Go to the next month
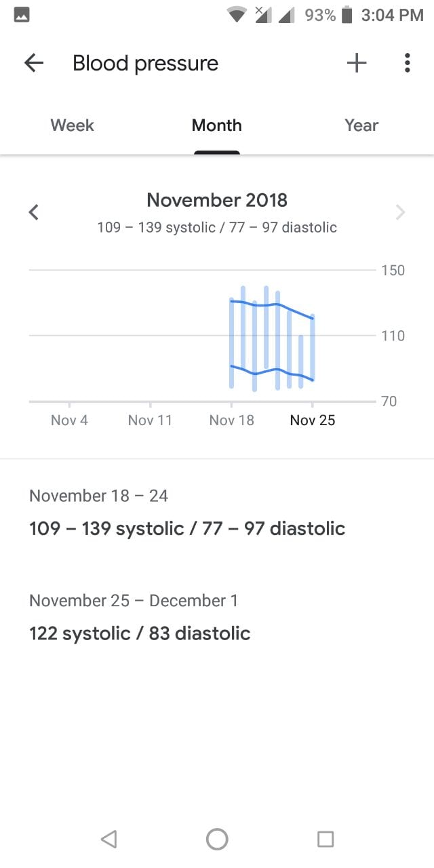Image resolution: width=434 pixels, height=868 pixels. click(400, 212)
